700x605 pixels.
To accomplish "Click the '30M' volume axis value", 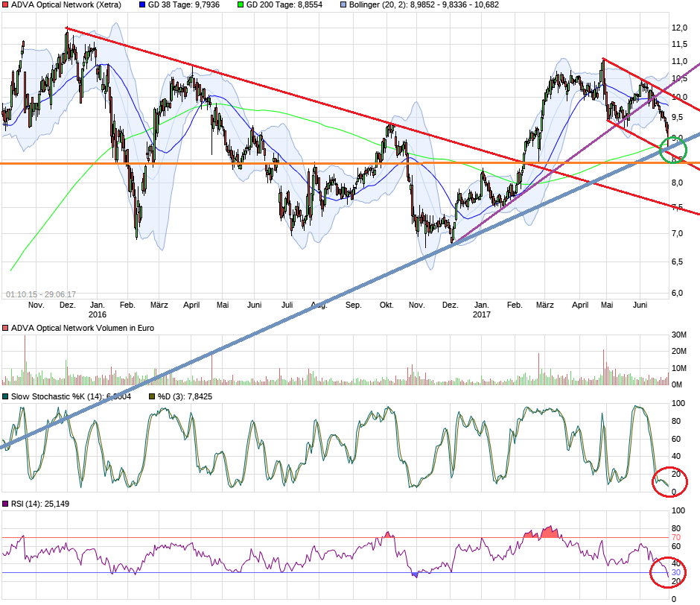I will pyautogui.click(x=679, y=335).
